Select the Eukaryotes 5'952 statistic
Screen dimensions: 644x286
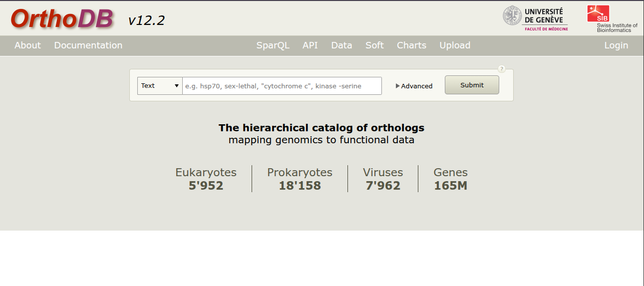pyautogui.click(x=206, y=179)
